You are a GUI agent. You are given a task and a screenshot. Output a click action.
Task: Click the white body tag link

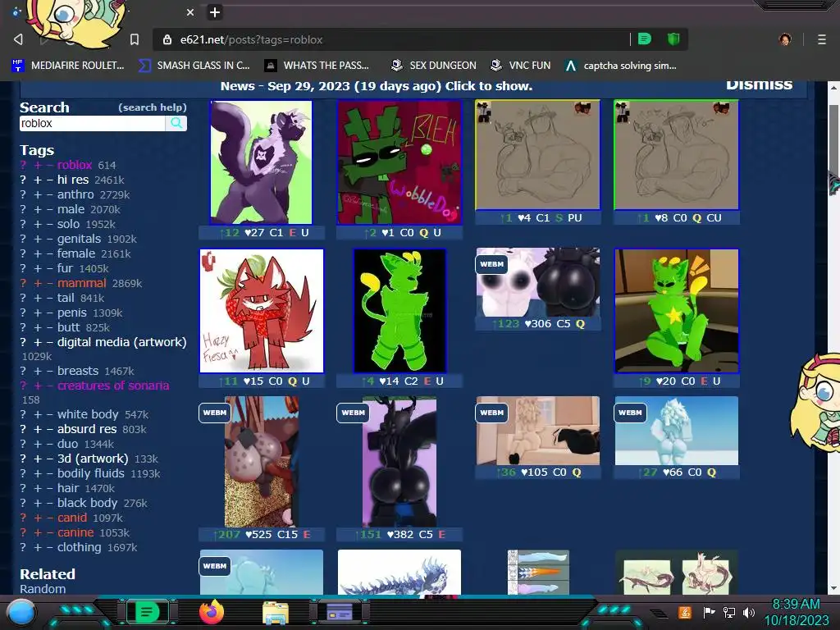88,414
